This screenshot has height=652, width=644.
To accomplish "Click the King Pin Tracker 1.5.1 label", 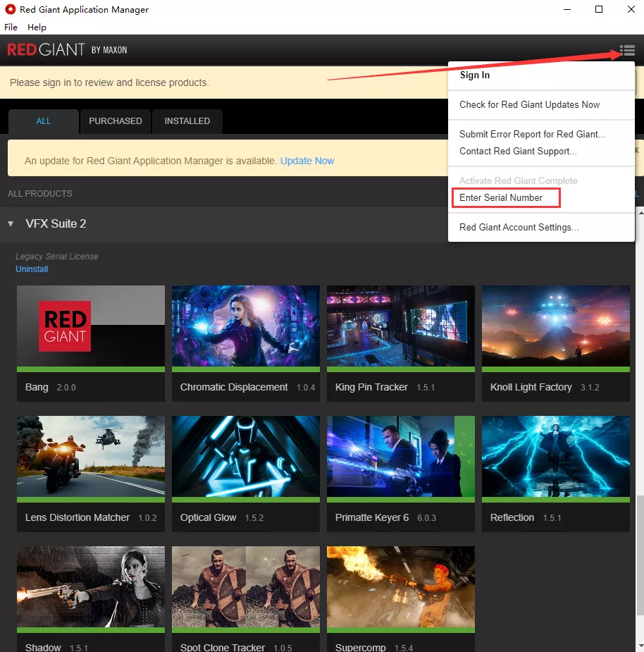I will click(x=385, y=387).
